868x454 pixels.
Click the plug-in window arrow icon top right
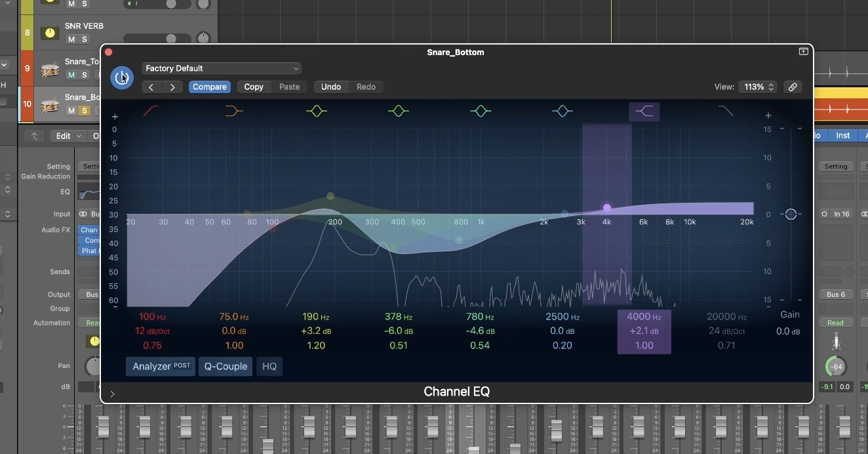point(804,51)
